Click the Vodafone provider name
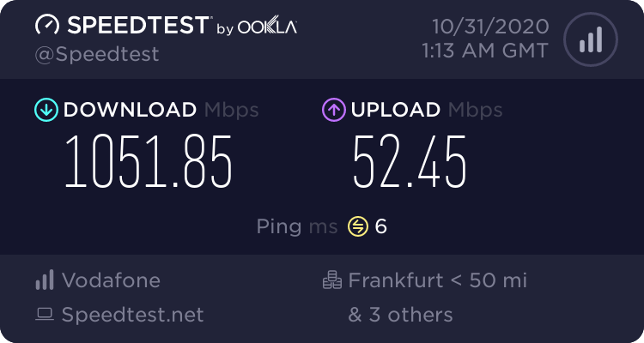Image resolution: width=644 pixels, height=343 pixels. (112, 280)
